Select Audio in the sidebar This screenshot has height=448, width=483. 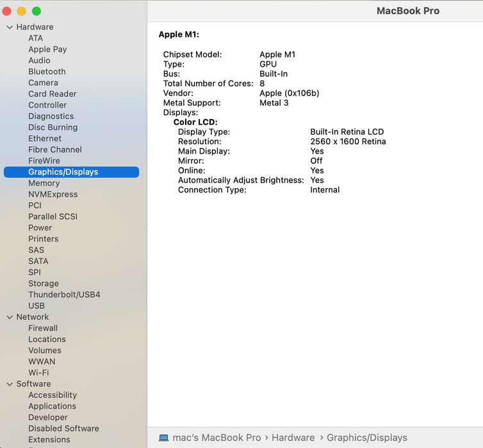pos(39,60)
